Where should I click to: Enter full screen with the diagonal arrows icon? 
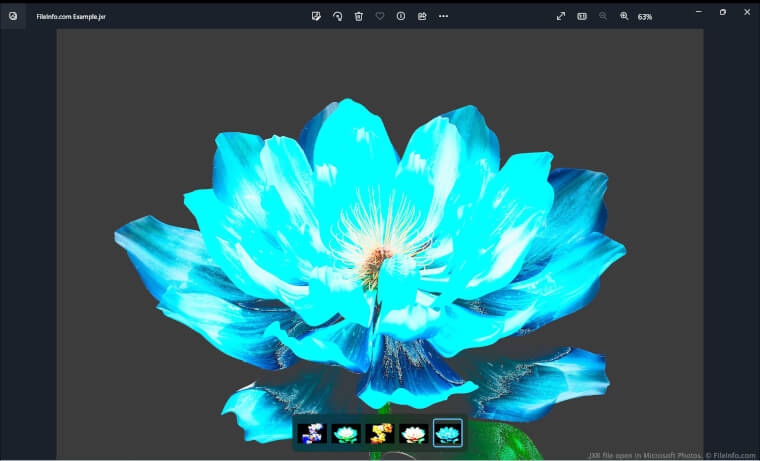point(560,16)
